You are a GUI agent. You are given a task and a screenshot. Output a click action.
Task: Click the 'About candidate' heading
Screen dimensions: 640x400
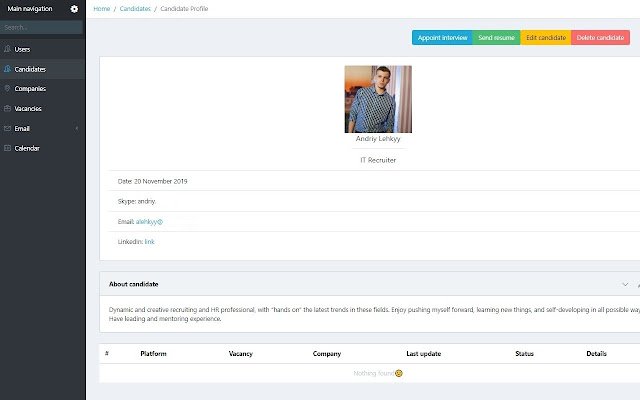pos(133,284)
